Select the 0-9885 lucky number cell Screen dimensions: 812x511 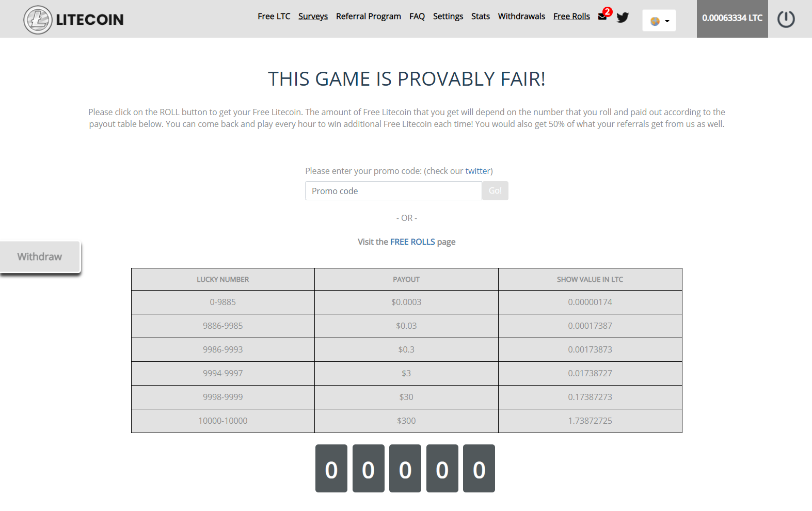223,302
